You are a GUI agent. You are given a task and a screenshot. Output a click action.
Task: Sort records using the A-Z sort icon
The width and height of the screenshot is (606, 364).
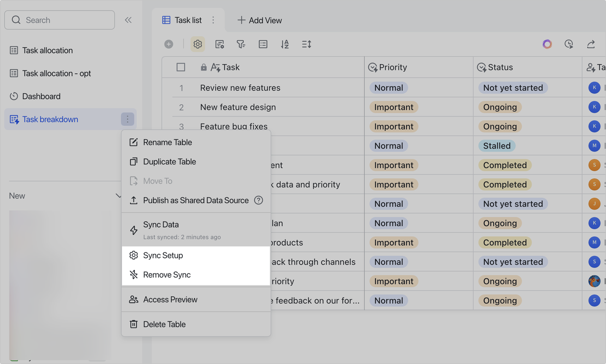pos(285,44)
